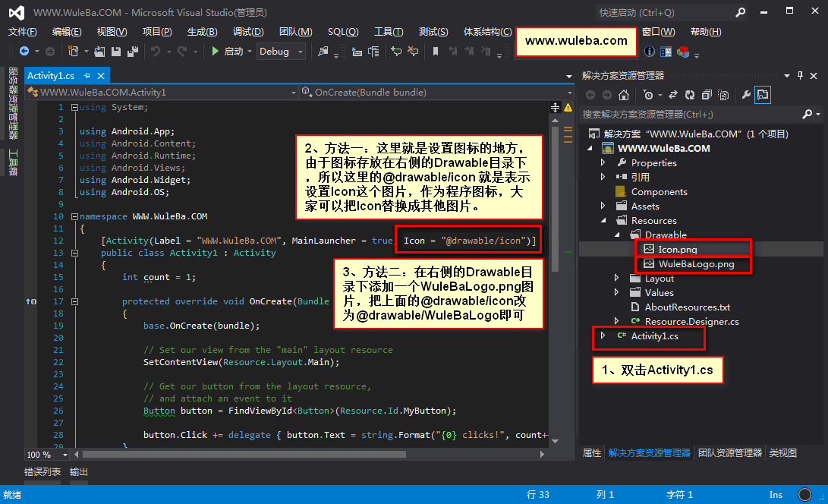The image size is (828, 504).
Task: Open the Debug configuration dropdown
Action: point(281,52)
